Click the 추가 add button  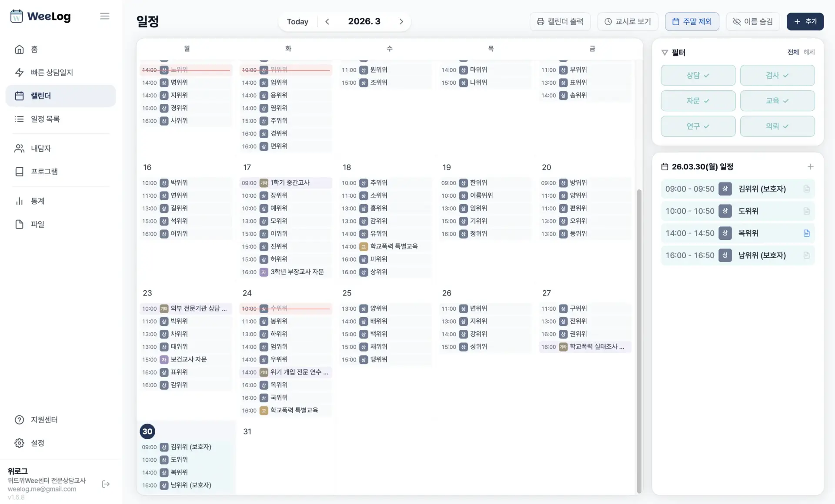[x=805, y=22]
